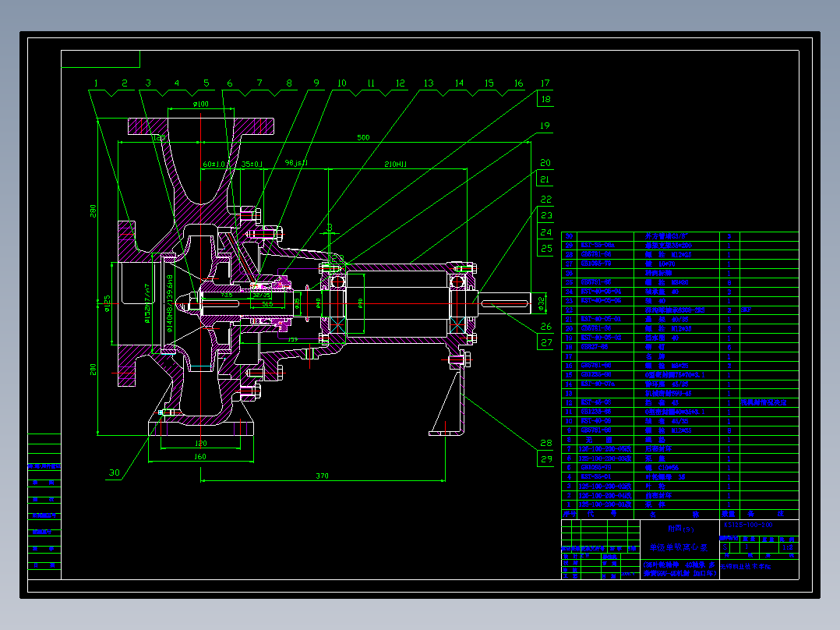The width and height of the screenshot is (840, 630).
Task: Click the outlet diameter label 'φ100'
Action: click(201, 104)
